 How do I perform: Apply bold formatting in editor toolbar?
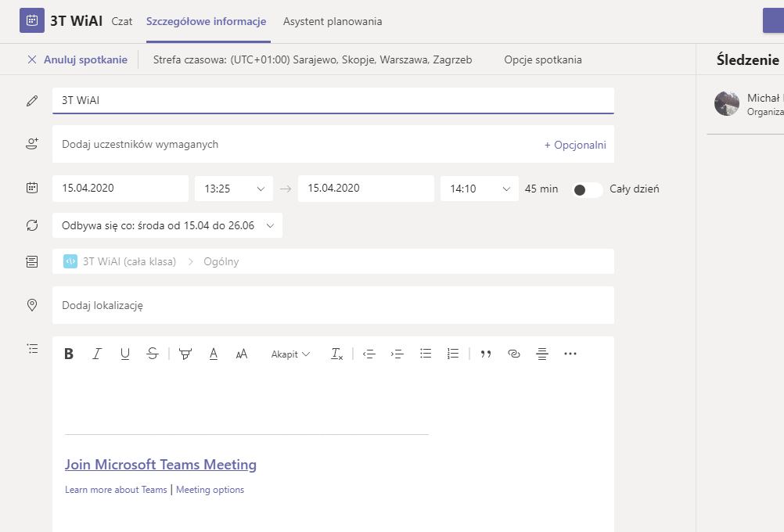[69, 354]
